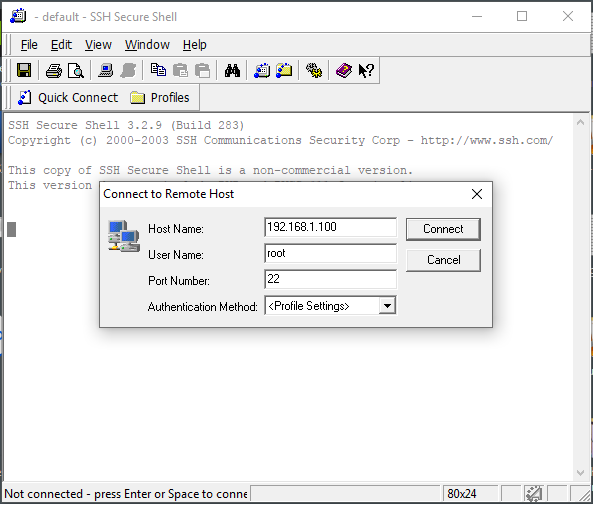598x506 pixels.
Task: Click the terminal scrollbar up arrow
Action: pos(580,123)
